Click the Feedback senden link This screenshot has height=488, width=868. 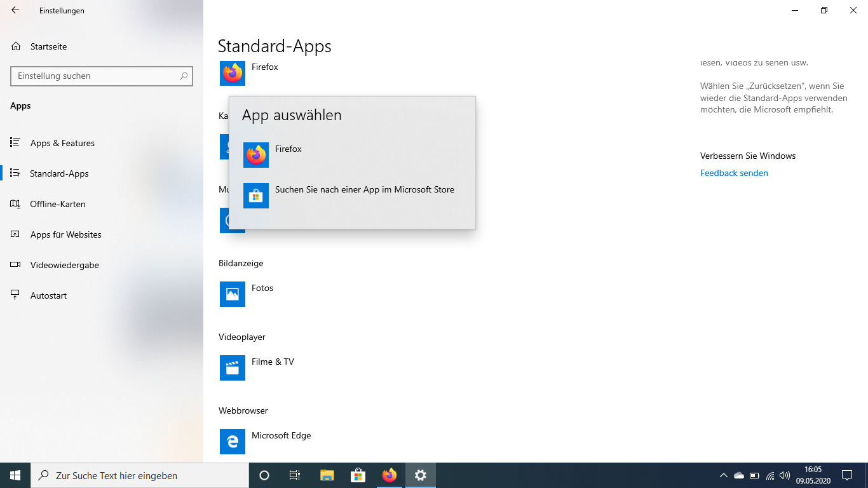tap(734, 173)
